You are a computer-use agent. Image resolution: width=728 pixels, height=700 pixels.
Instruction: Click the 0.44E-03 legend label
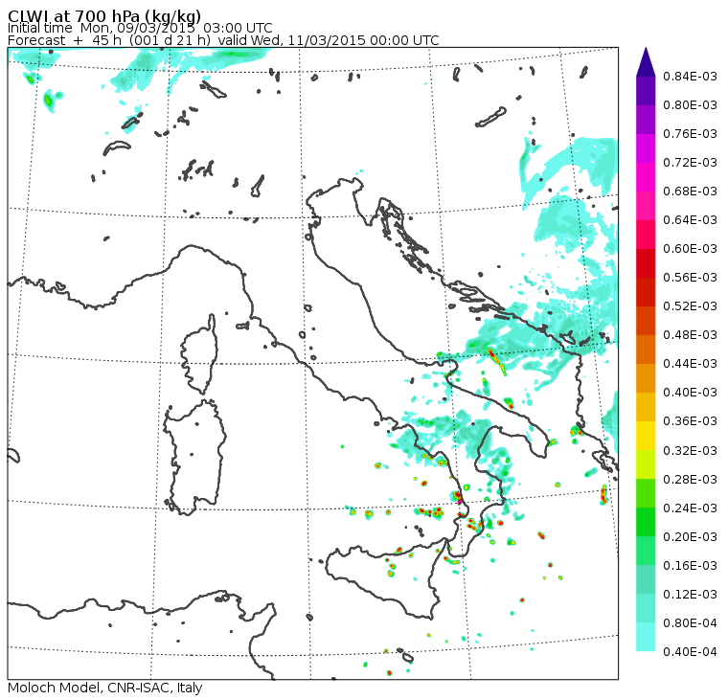(690, 364)
